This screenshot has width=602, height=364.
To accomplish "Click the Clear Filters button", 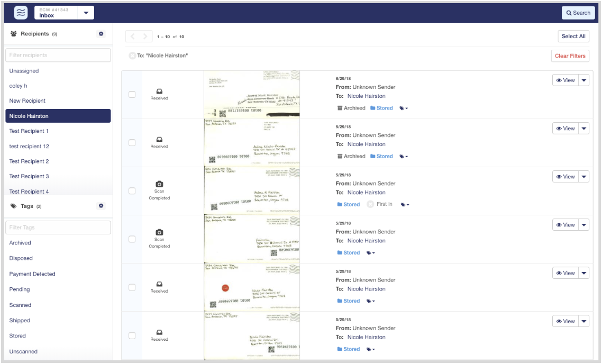I will (x=570, y=56).
